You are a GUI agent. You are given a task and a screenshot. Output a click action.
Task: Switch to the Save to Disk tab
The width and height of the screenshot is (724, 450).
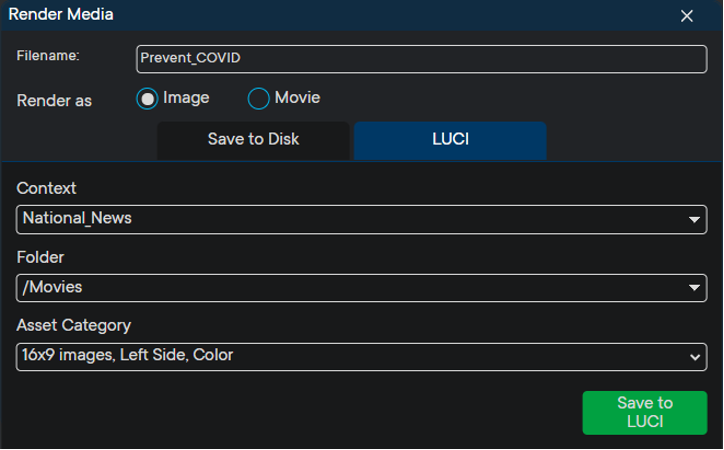(x=253, y=140)
